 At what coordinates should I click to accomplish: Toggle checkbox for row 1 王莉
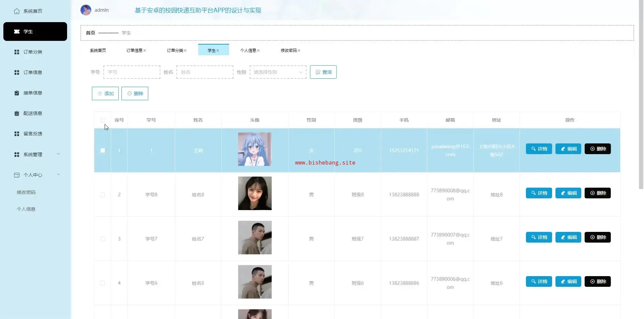click(103, 150)
